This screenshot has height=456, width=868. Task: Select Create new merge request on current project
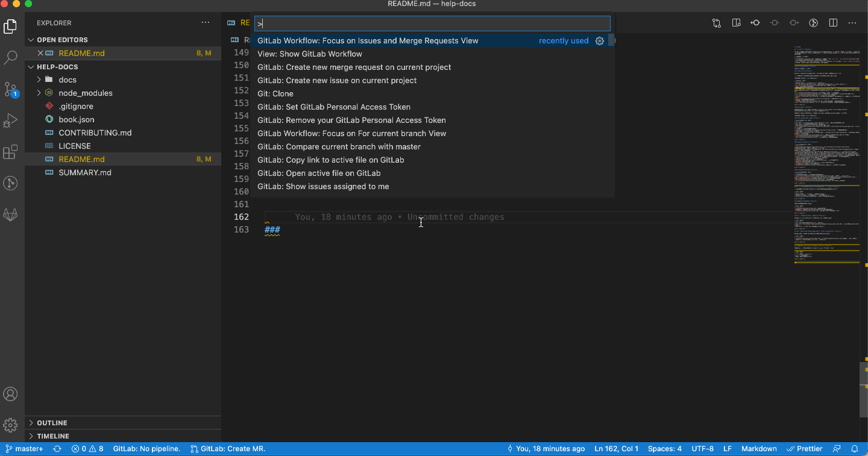[x=432, y=67]
